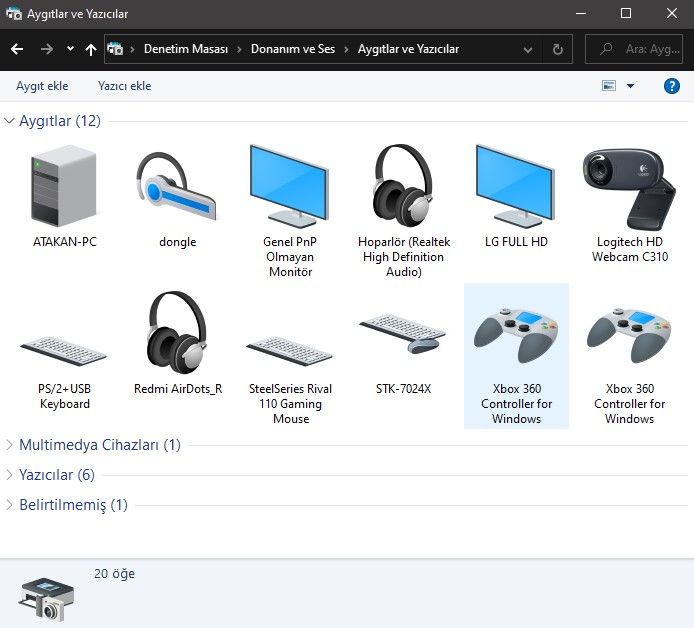Image resolution: width=694 pixels, height=628 pixels.
Task: Select the Genel PnP Olmayan Monitör icon
Action: click(289, 186)
